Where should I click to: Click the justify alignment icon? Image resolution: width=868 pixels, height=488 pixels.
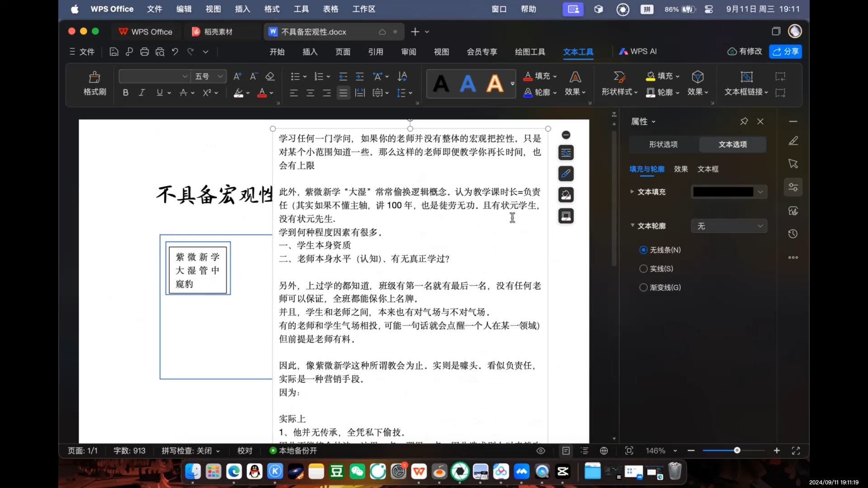344,93
